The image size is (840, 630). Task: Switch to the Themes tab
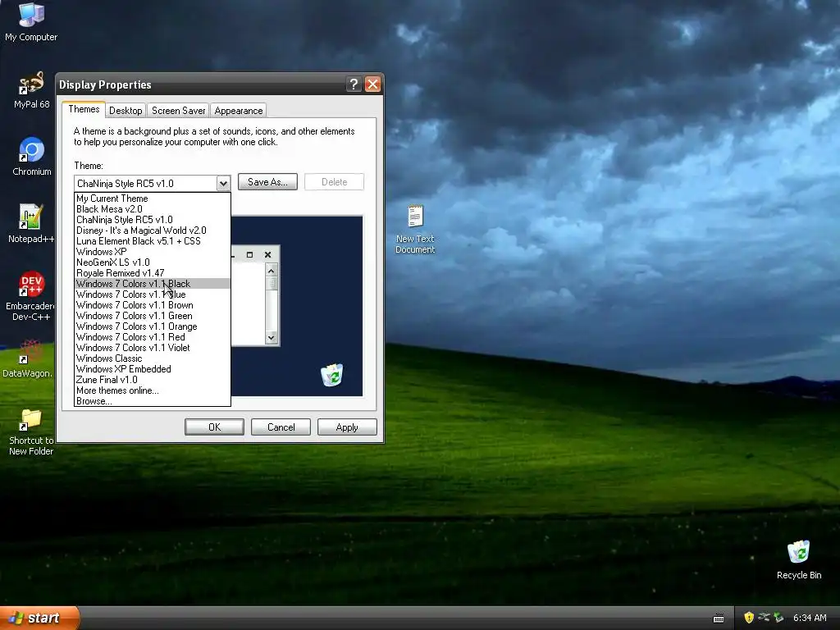coord(84,109)
